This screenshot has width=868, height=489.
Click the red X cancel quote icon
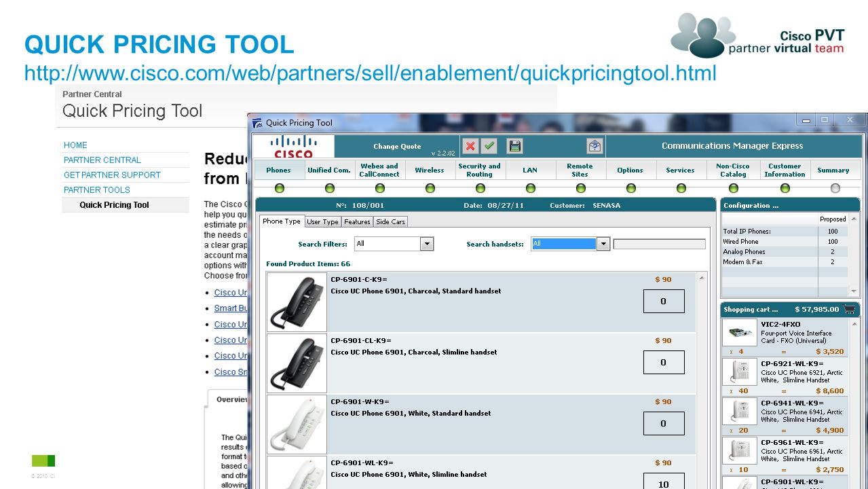click(x=470, y=146)
